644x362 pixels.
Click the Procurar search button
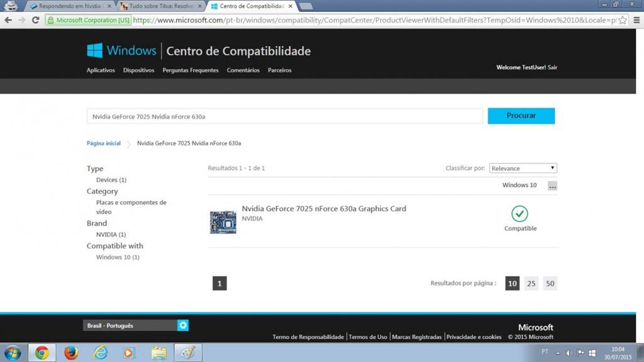521,116
